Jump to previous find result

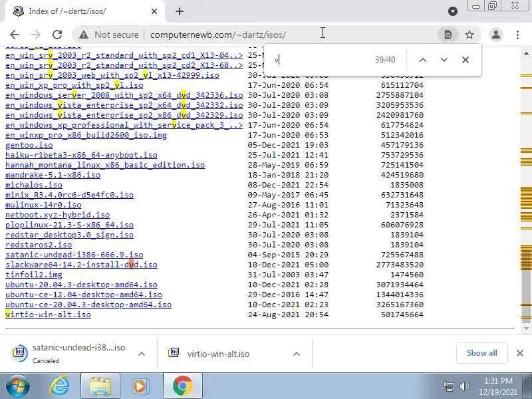pyautogui.click(x=423, y=60)
